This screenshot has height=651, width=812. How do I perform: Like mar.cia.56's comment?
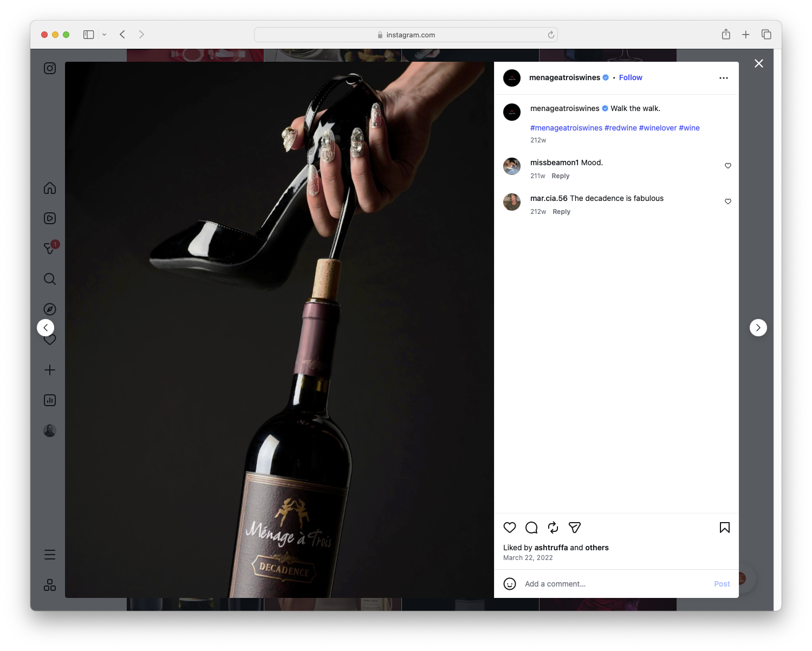point(727,201)
